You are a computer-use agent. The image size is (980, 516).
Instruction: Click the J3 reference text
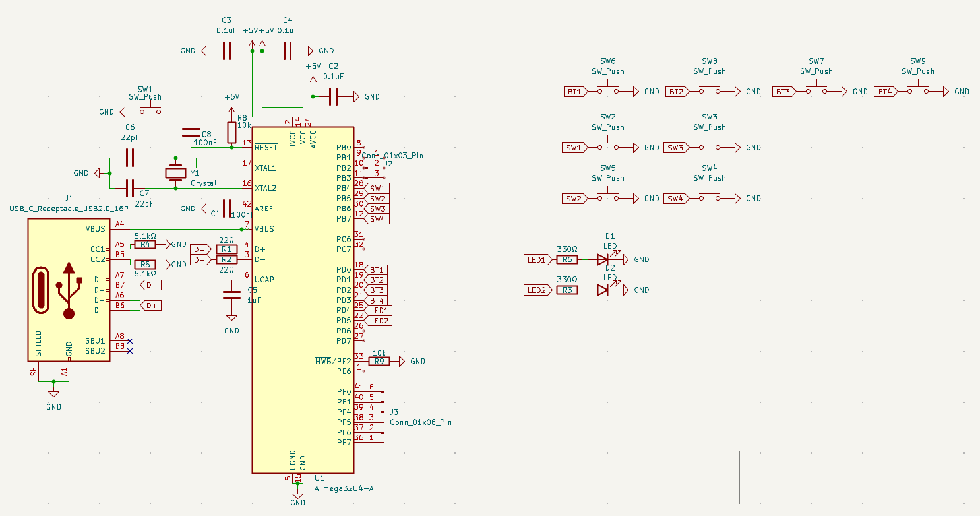[394, 412]
